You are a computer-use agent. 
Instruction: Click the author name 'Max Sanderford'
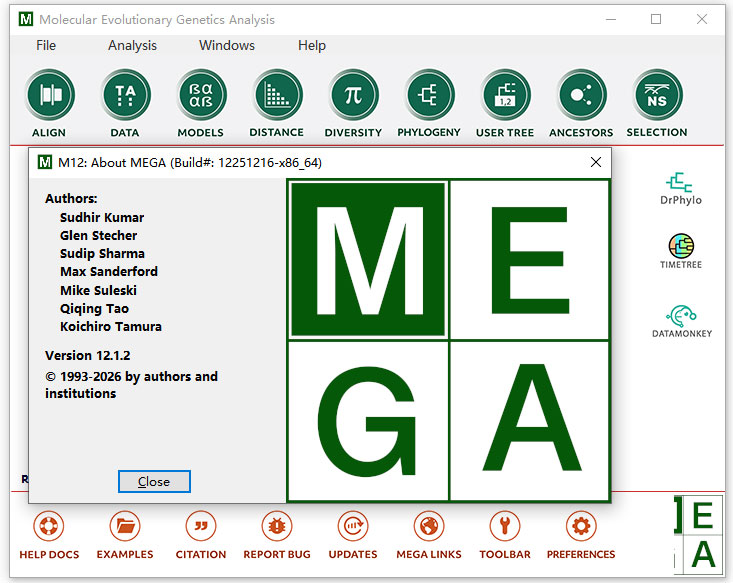pyautogui.click(x=109, y=271)
